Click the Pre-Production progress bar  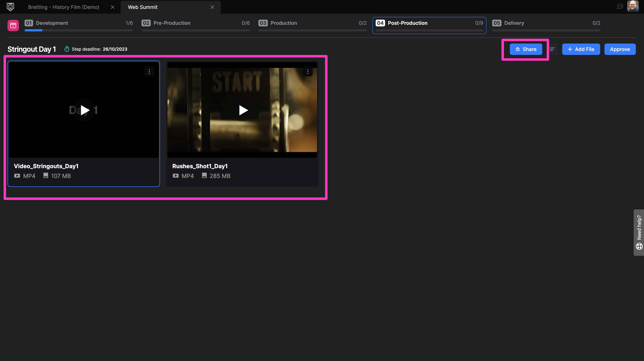point(195,30)
